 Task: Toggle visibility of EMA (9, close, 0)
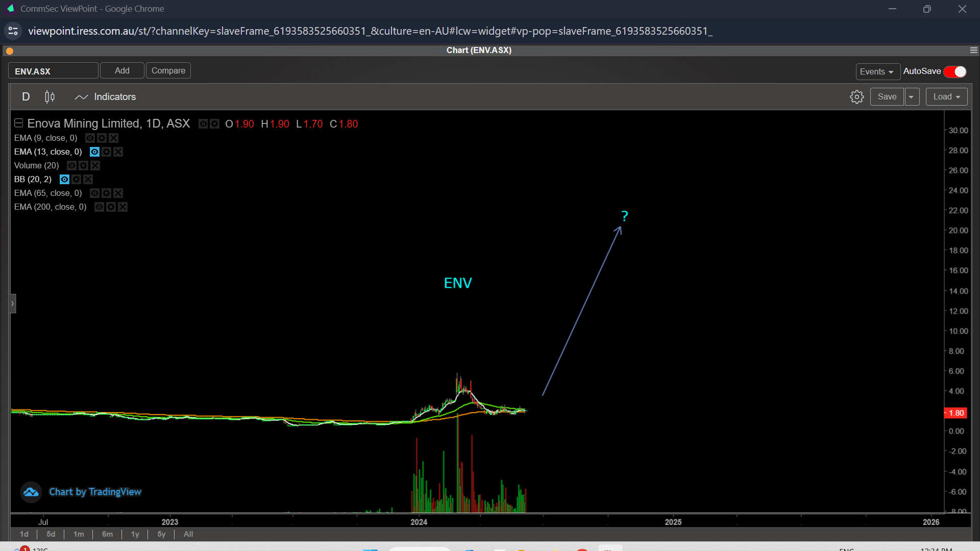tap(90, 138)
